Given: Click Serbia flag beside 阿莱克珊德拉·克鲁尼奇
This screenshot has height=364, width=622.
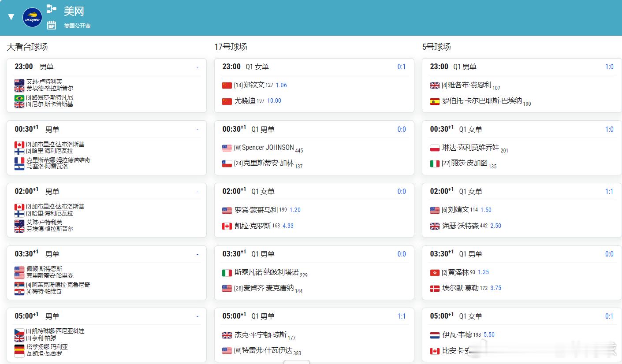Looking at the screenshot, I should click(x=19, y=285).
